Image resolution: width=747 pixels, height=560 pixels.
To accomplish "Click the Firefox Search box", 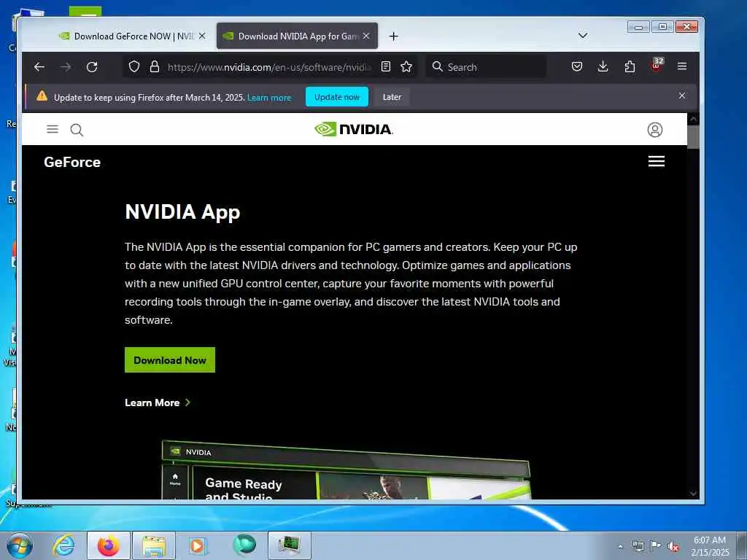I will pos(486,67).
